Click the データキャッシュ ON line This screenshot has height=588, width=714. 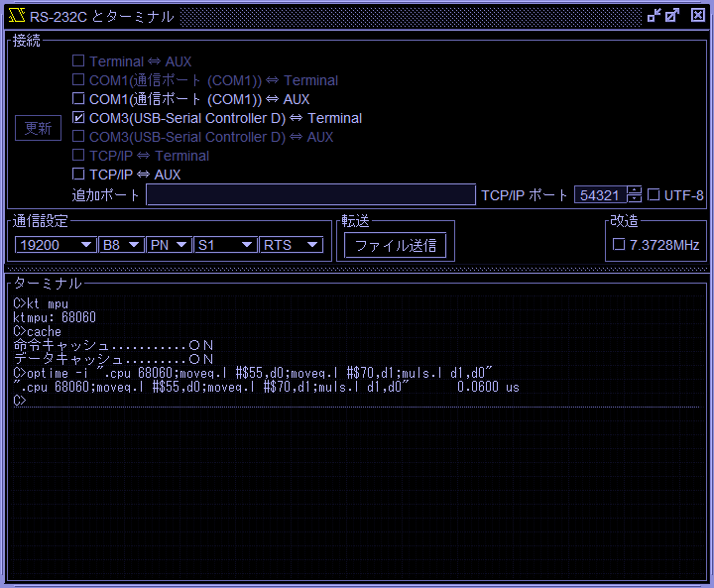pyautogui.click(x=113, y=359)
